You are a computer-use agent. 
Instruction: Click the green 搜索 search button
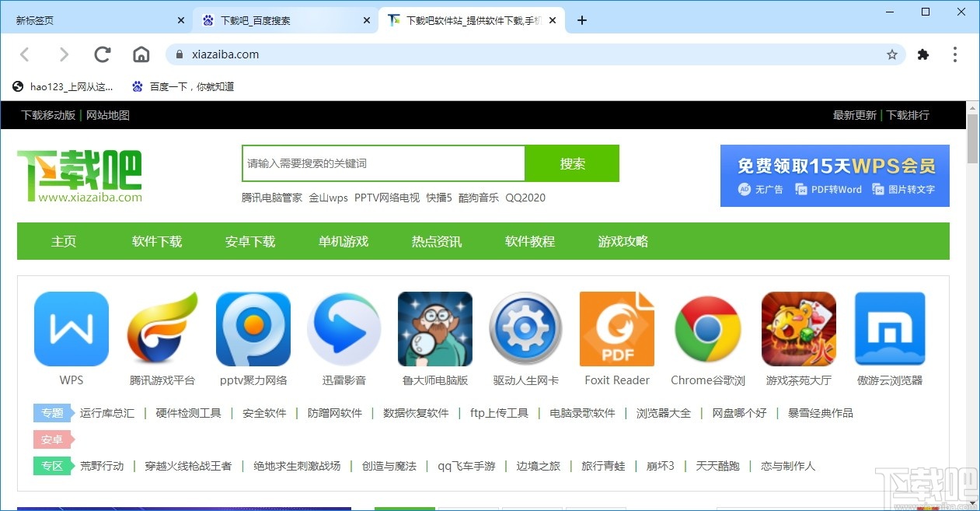[572, 163]
